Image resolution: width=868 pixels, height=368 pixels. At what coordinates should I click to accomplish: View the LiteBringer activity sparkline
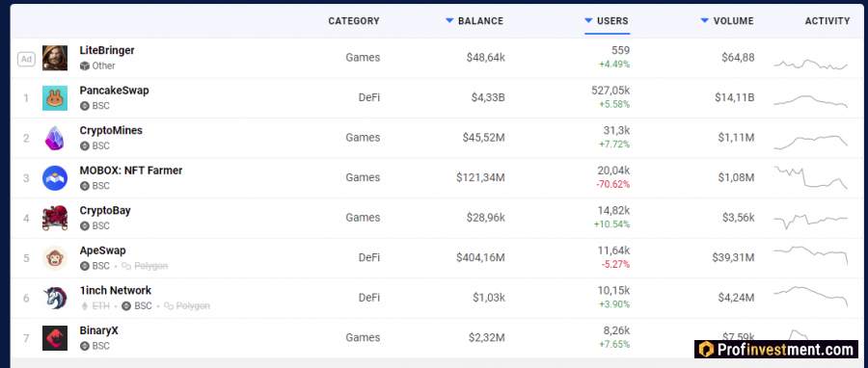click(810, 65)
